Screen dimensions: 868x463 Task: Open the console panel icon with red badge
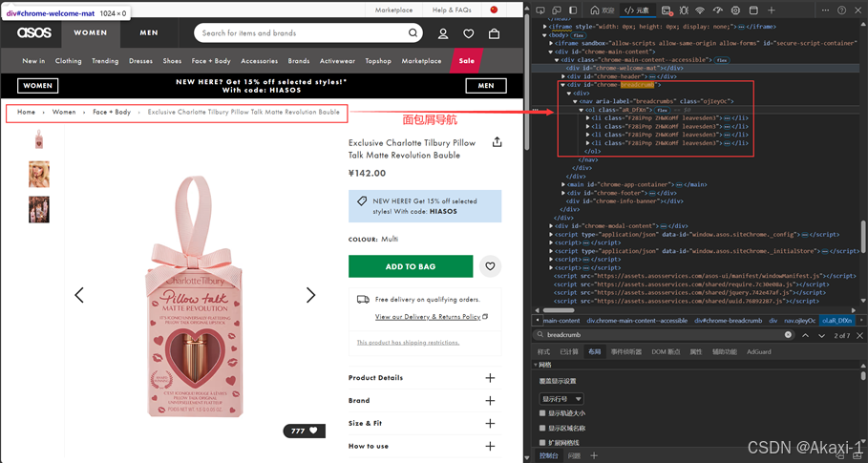pyautogui.click(x=667, y=10)
